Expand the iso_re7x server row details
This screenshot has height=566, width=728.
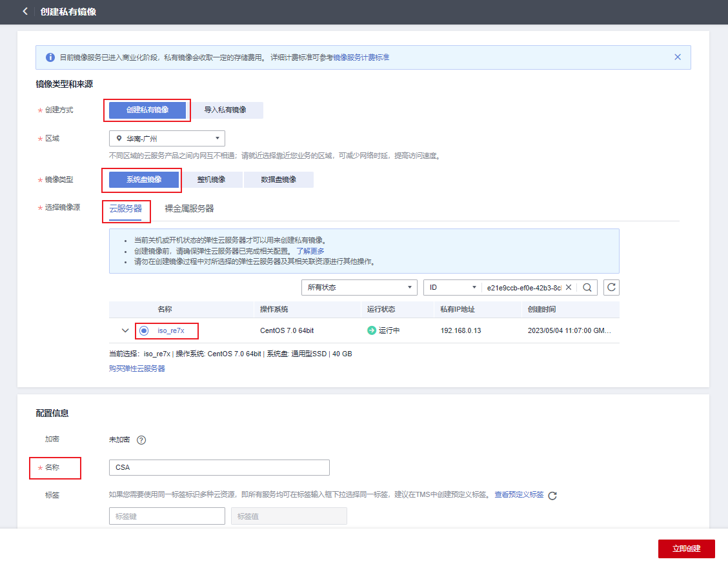124,330
